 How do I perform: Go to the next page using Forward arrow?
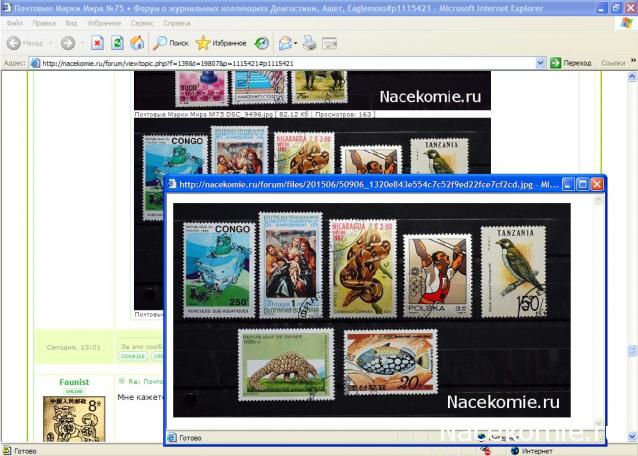click(x=68, y=43)
